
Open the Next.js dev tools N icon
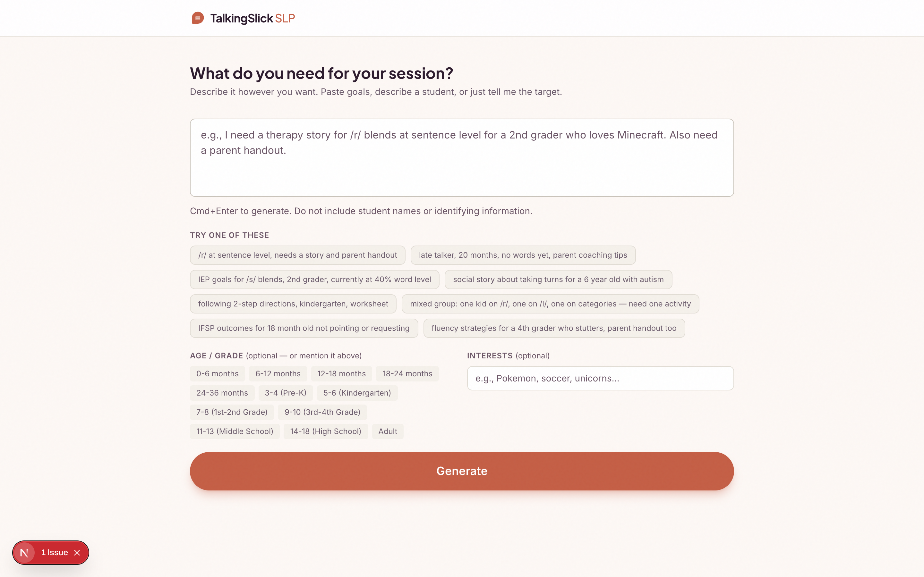(24, 552)
